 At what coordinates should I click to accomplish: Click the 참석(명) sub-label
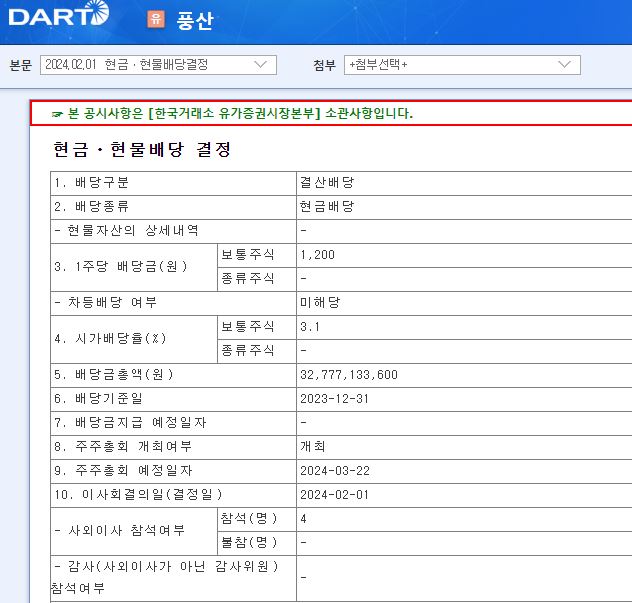coord(249,518)
